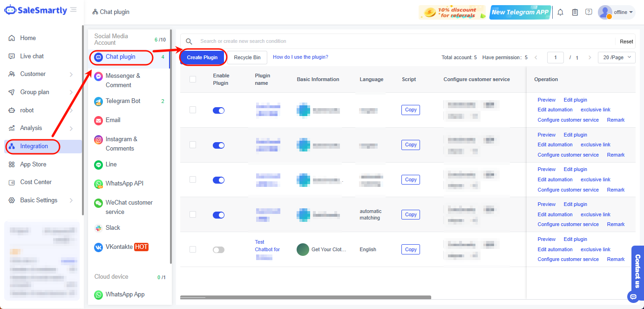Click the notification bell icon

[x=560, y=12]
